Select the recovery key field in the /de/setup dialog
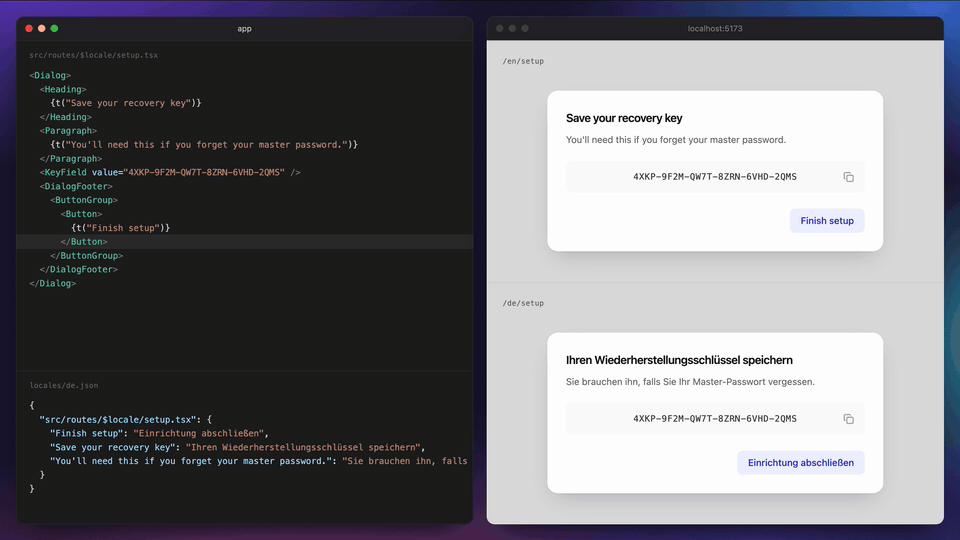Image resolution: width=960 pixels, height=540 pixels. (714, 419)
